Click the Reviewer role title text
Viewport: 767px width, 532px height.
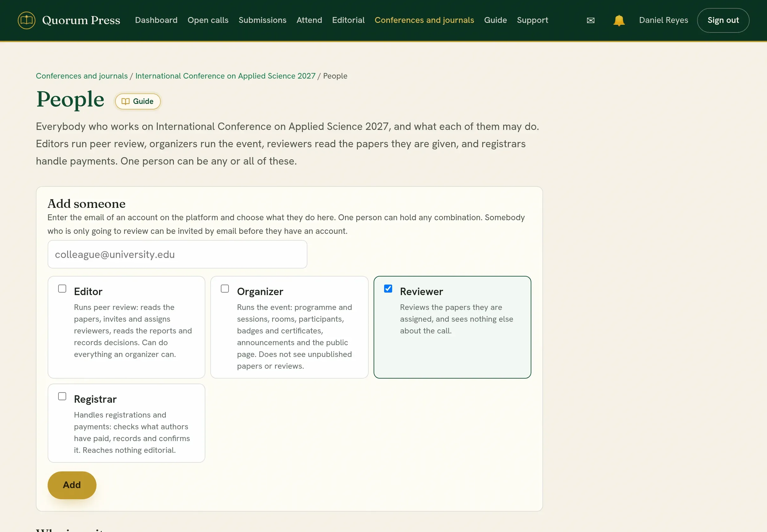421,292
